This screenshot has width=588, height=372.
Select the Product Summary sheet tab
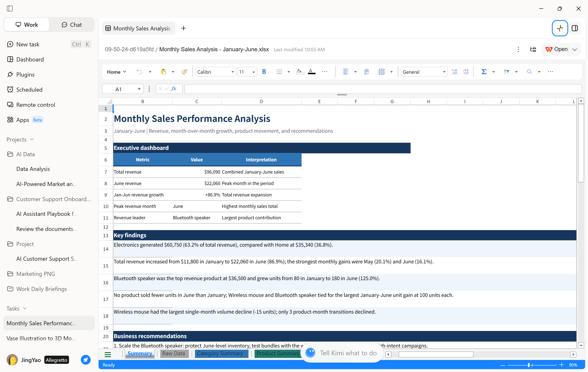point(278,353)
